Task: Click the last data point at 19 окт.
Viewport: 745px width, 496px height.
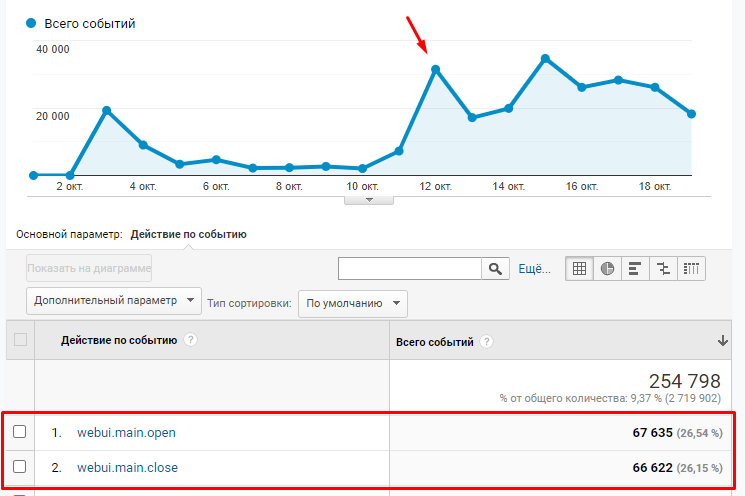Action: pyautogui.click(x=691, y=114)
